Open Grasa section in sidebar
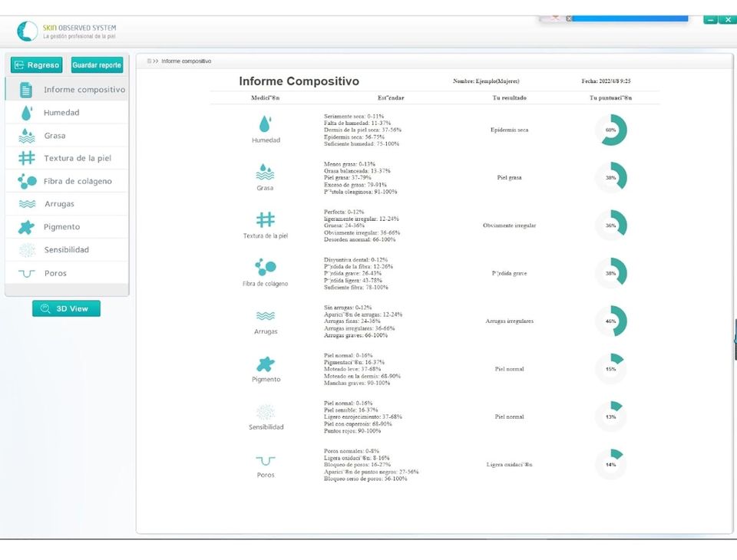Image resolution: width=737 pixels, height=560 pixels. [67, 135]
